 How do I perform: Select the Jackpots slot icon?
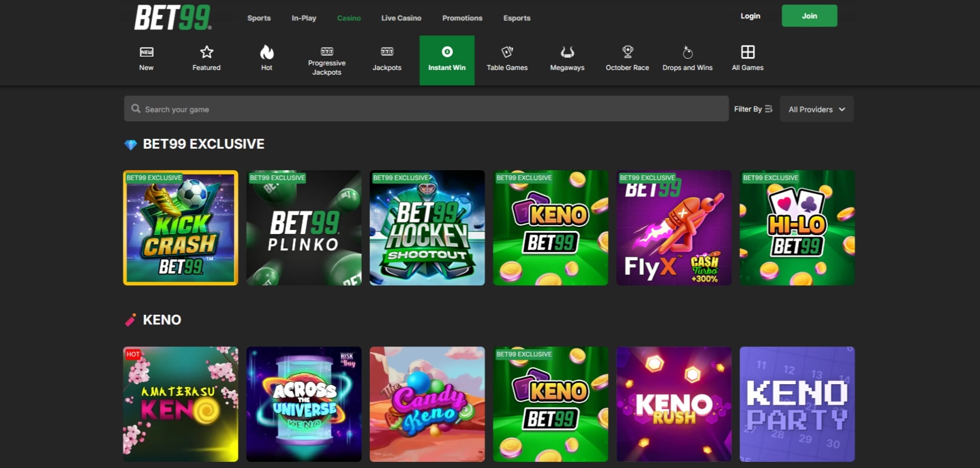pos(387,52)
